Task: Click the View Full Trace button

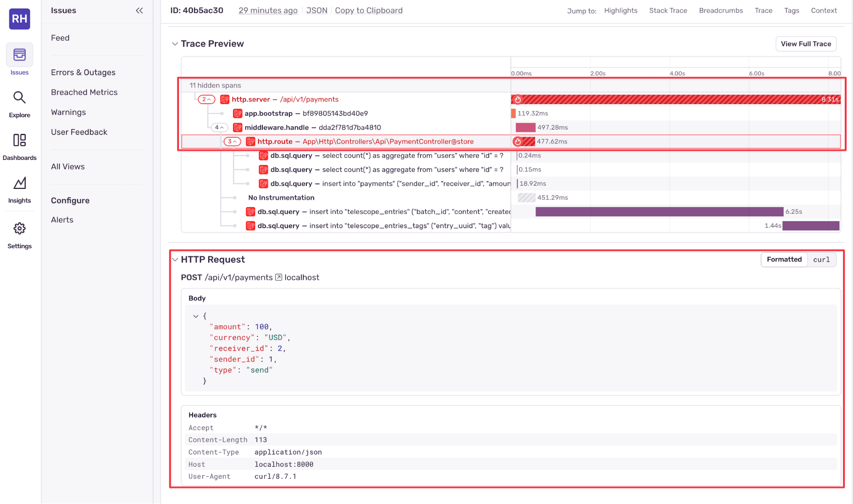Action: click(806, 44)
